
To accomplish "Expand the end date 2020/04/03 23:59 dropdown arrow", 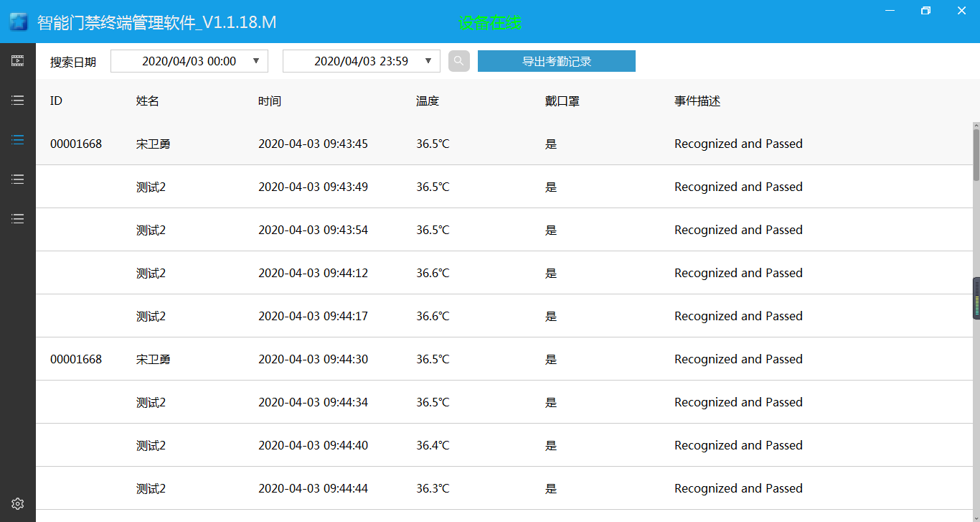I will click(x=428, y=61).
